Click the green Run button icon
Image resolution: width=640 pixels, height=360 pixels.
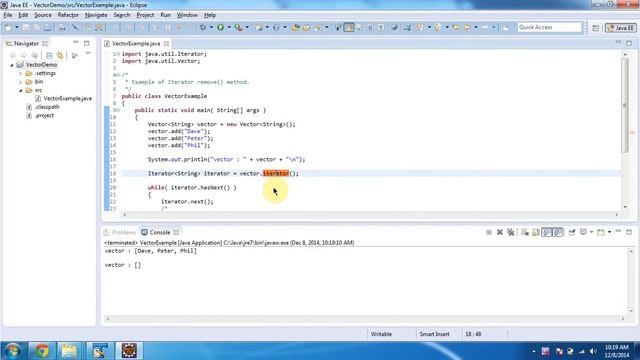pos(220,27)
